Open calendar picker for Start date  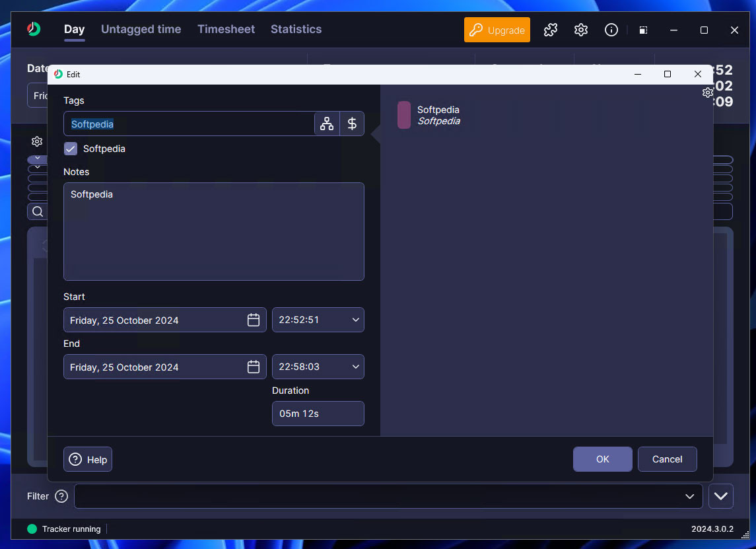[254, 320]
